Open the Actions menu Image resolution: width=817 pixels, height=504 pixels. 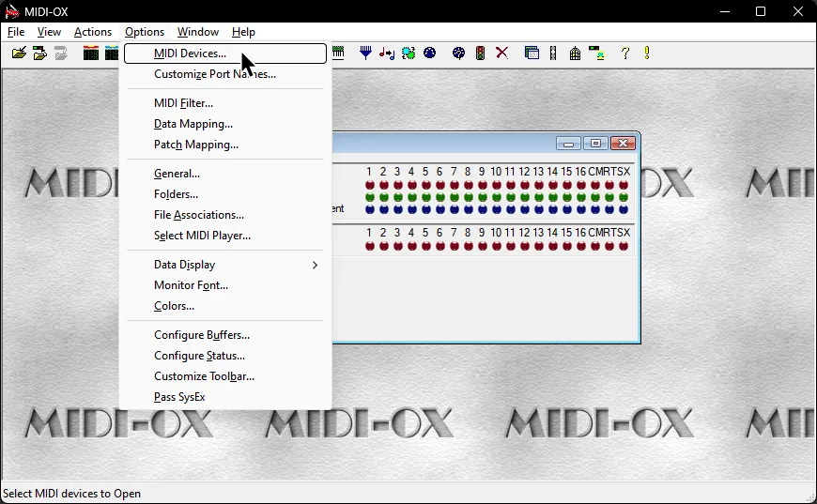[93, 32]
